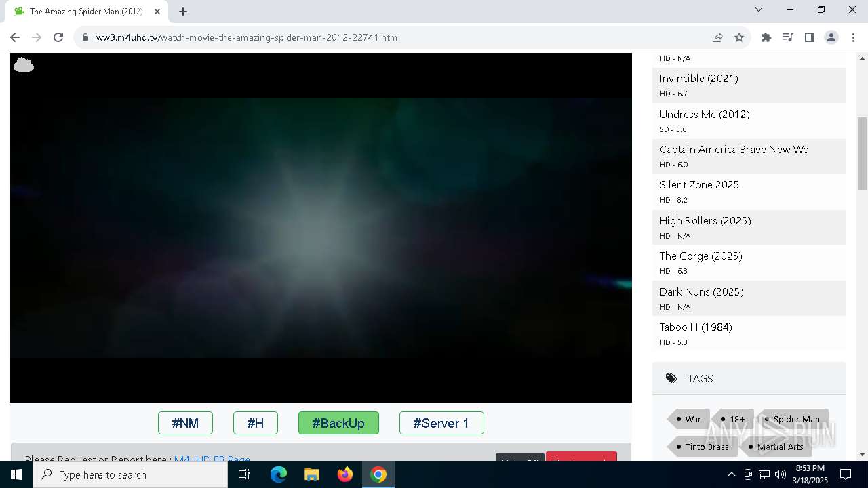Screen dimensions: 868x488
Task: Click the scrollbar down arrow
Action: tap(862, 455)
